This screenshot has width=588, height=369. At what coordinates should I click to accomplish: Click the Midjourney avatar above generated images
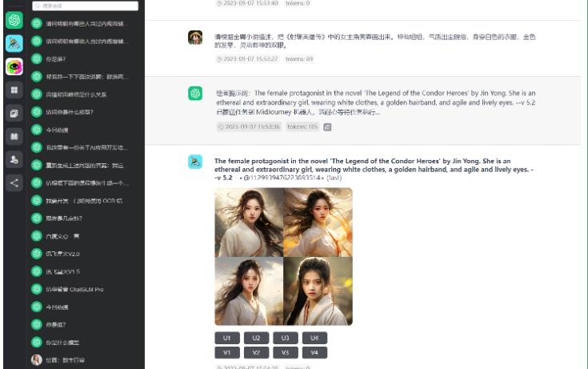click(x=195, y=162)
